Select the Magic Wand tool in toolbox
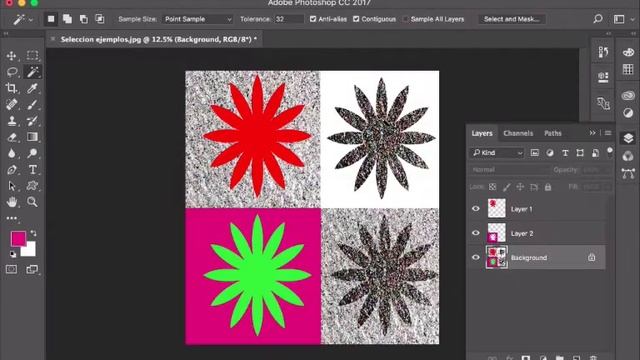Viewport: 640px width, 360px height. 32,72
